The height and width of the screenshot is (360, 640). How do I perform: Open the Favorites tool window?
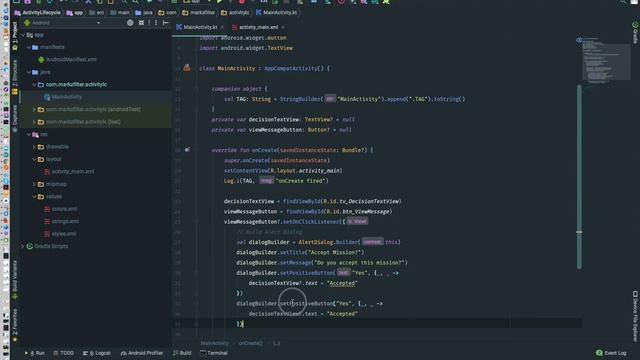click(x=15, y=324)
